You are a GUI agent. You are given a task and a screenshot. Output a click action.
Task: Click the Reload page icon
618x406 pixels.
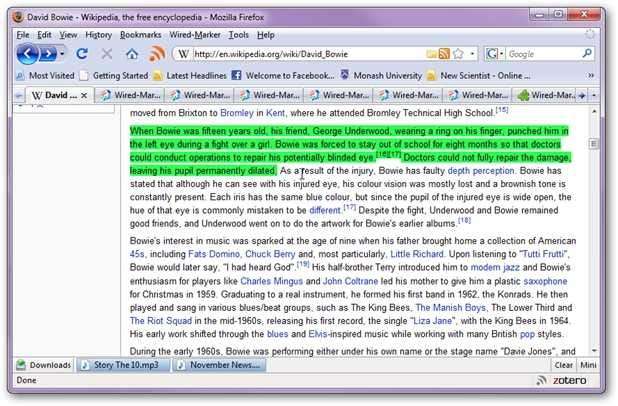(82, 54)
